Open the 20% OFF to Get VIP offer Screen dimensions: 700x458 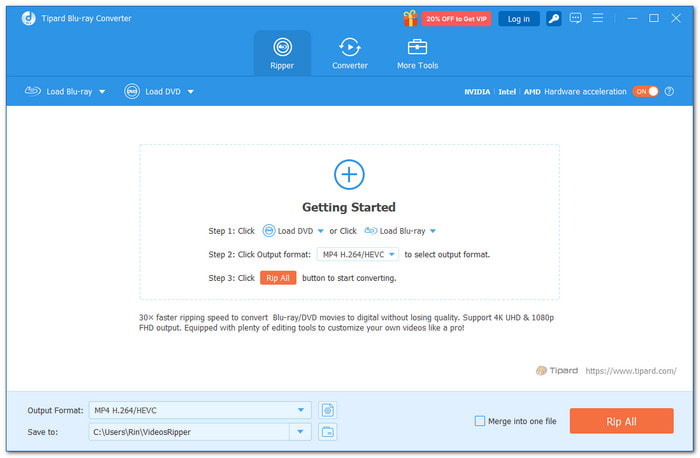(456, 19)
